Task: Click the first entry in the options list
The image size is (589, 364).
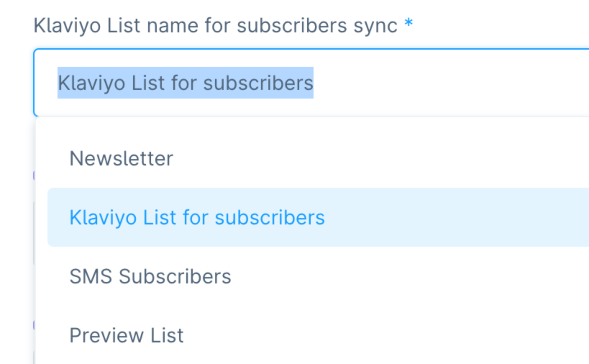Action: click(x=121, y=159)
